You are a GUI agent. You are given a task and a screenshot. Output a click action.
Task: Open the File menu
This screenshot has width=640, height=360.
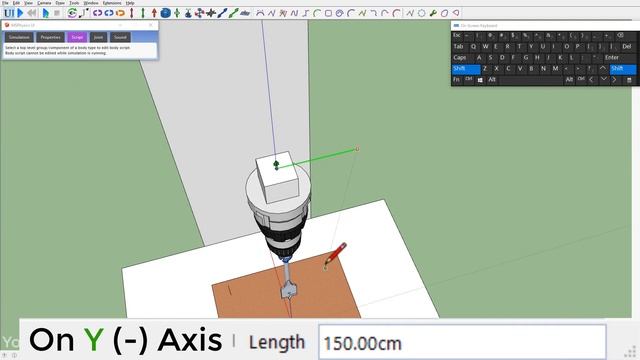(5, 3)
